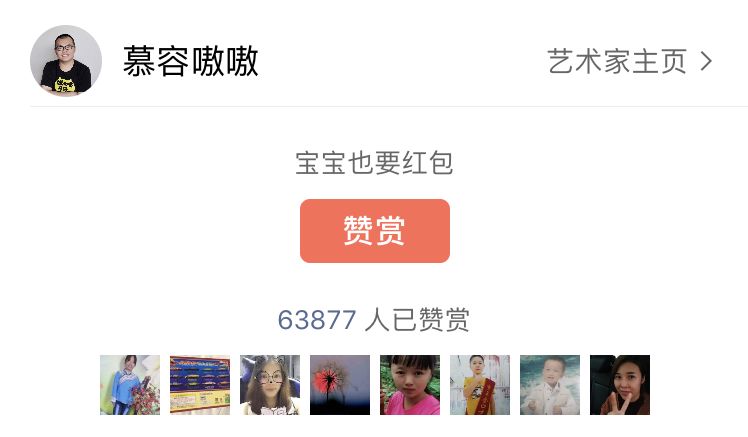Open the author's round profile avatar
748x437 pixels.
(66, 61)
